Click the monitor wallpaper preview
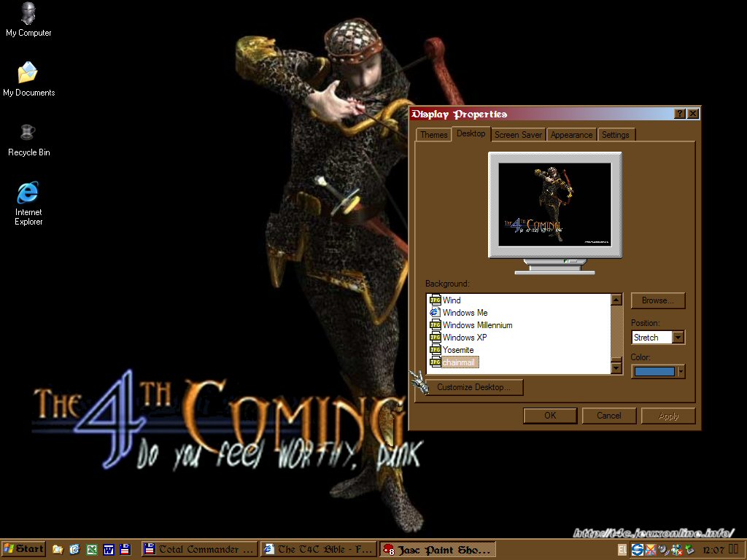 point(554,204)
